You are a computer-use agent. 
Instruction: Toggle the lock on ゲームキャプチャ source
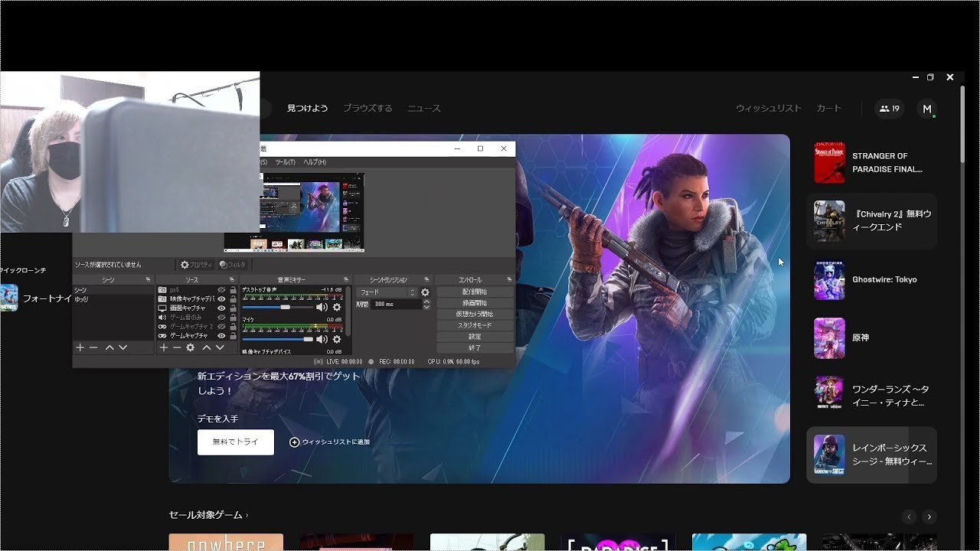click(x=233, y=336)
